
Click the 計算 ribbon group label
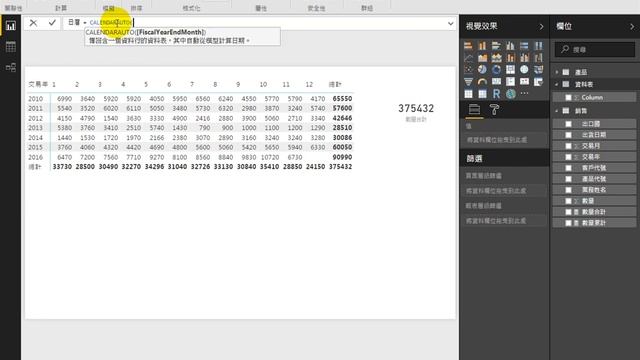pos(61,8)
